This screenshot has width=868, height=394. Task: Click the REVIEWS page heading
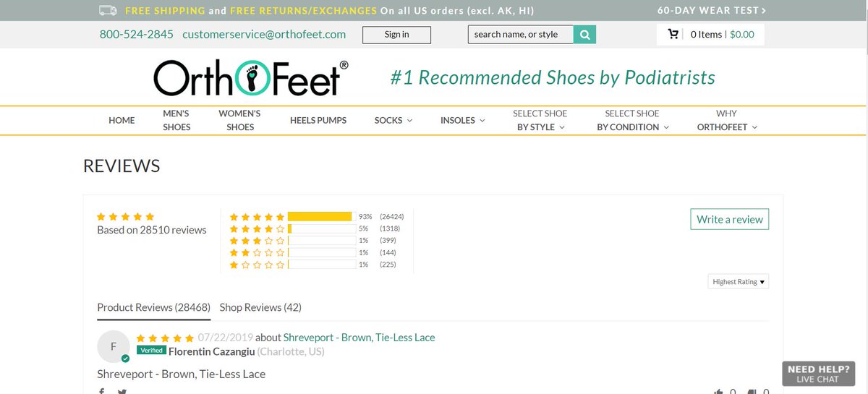[x=122, y=166]
